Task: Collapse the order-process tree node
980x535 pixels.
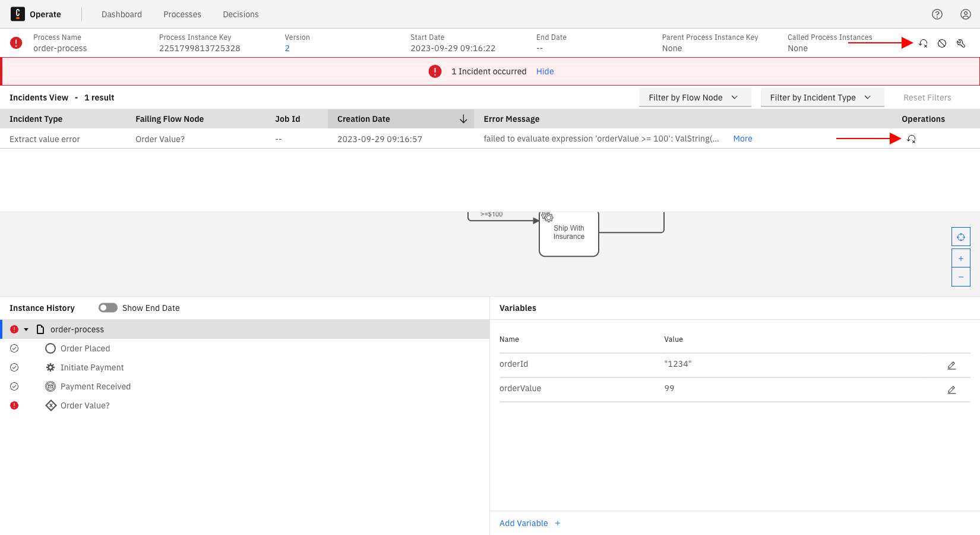Action: [x=26, y=329]
